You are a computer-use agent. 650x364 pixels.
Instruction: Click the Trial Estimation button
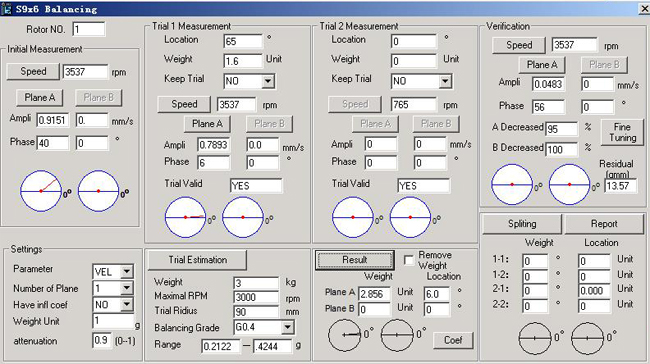[x=197, y=260]
